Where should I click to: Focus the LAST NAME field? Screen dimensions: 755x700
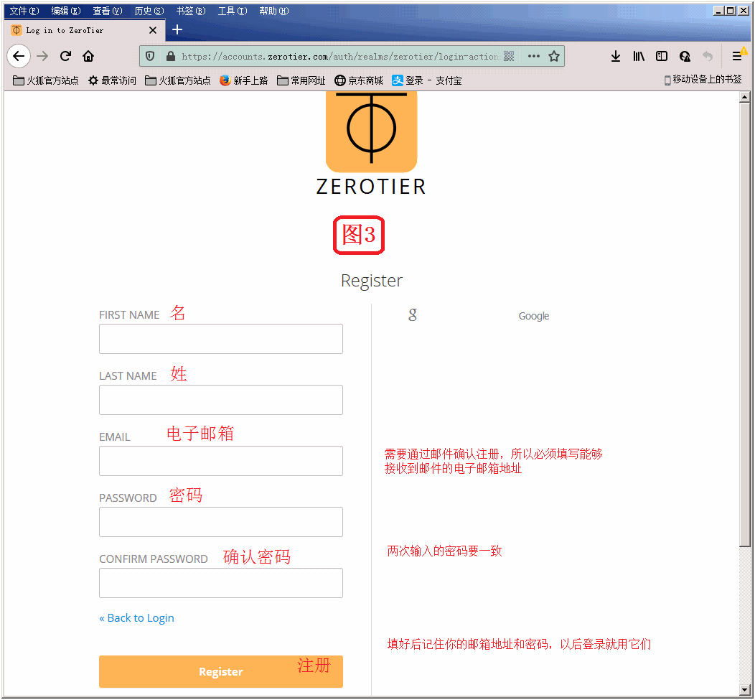pos(221,400)
